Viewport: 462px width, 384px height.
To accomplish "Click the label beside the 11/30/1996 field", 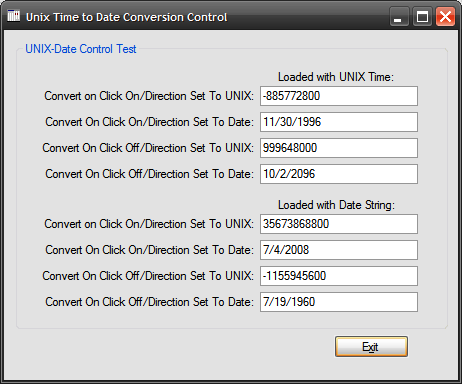I will (149, 122).
